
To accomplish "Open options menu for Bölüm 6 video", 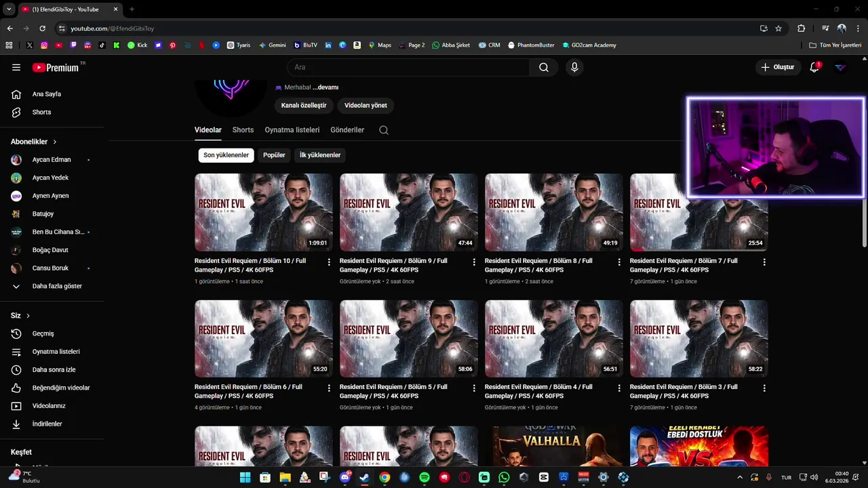I will click(x=329, y=388).
